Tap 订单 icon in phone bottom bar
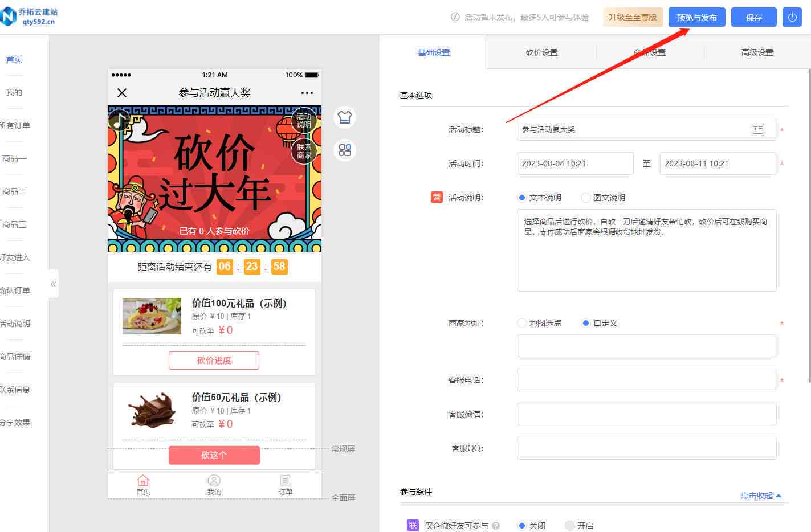This screenshot has width=811, height=532. pos(285,485)
